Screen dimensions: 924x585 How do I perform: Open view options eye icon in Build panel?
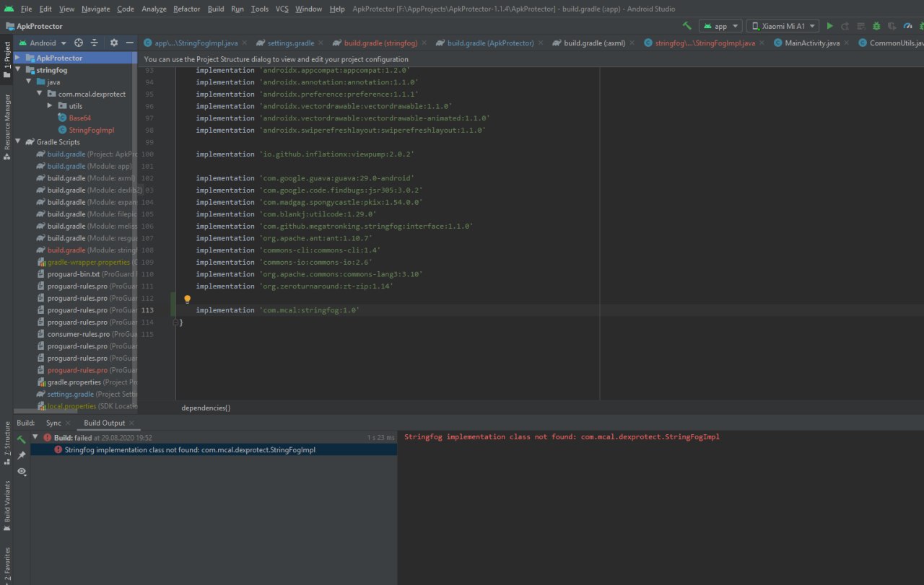coord(22,471)
